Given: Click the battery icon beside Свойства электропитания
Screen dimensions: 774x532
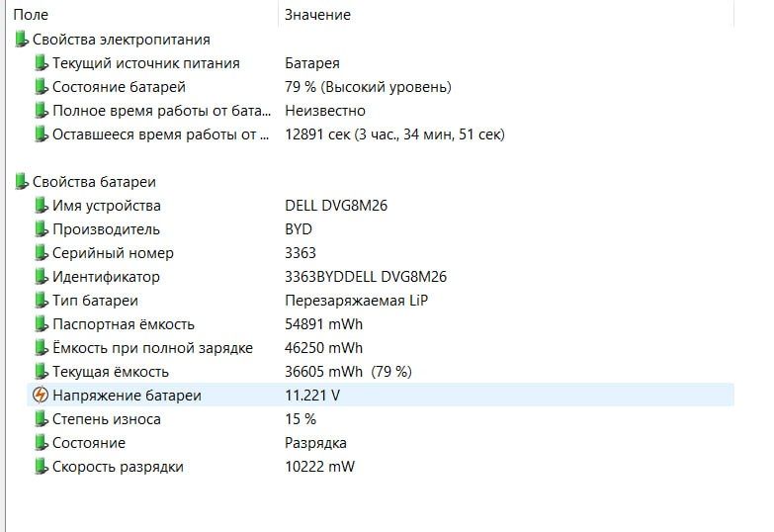Looking at the screenshot, I should tap(21, 40).
